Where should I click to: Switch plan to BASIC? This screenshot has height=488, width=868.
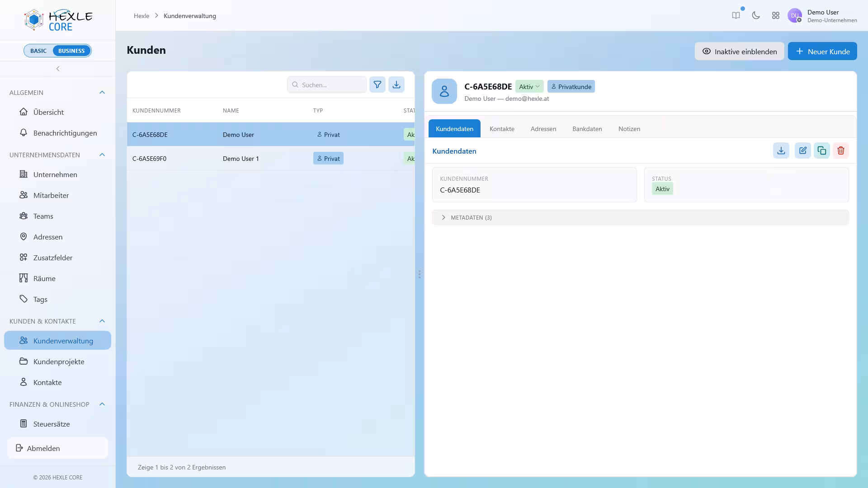click(38, 51)
